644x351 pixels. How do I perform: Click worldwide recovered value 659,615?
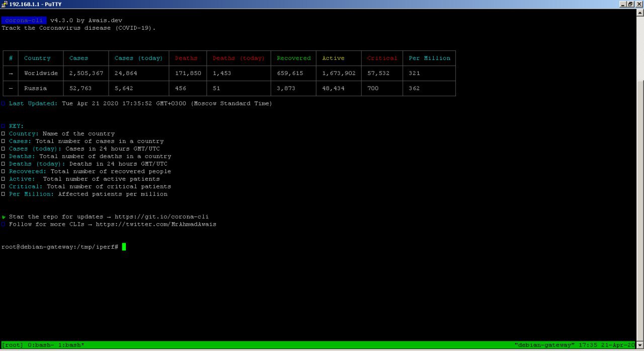point(290,74)
